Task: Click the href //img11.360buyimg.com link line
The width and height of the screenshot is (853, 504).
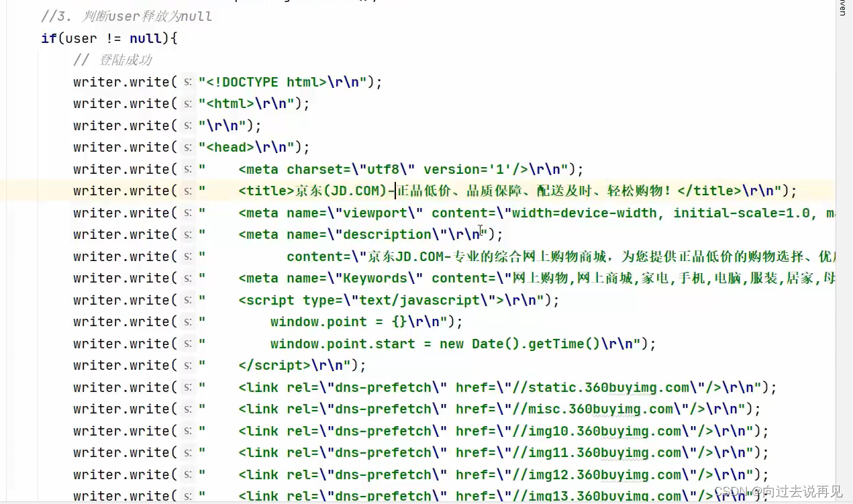Action: pyautogui.click(x=476, y=452)
